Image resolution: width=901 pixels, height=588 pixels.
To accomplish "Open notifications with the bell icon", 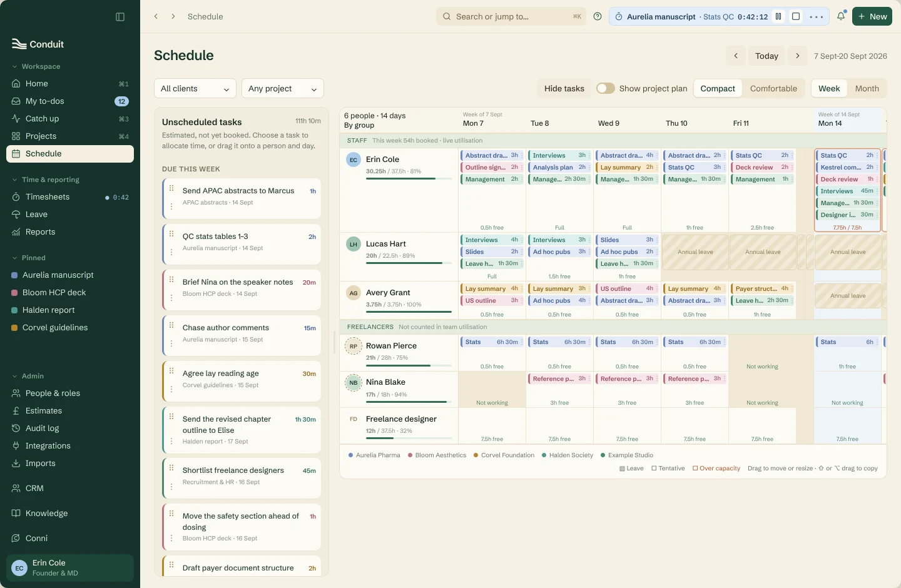I will click(x=841, y=17).
